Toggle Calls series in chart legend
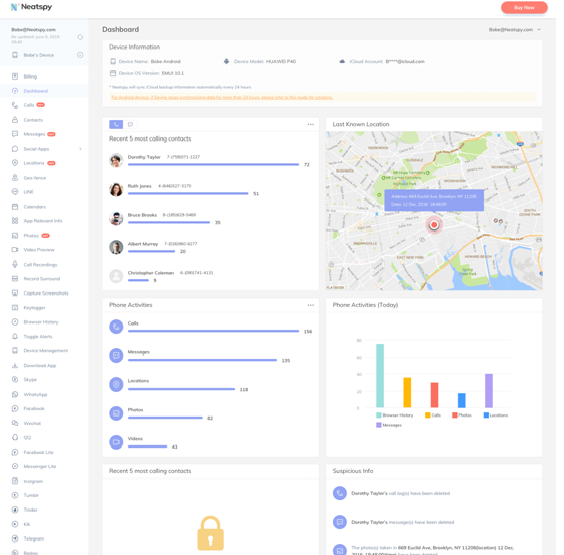 click(433, 415)
